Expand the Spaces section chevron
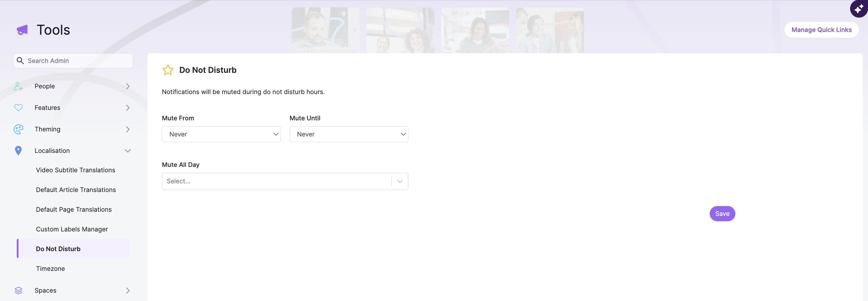This screenshot has width=868, height=301. coord(128,290)
